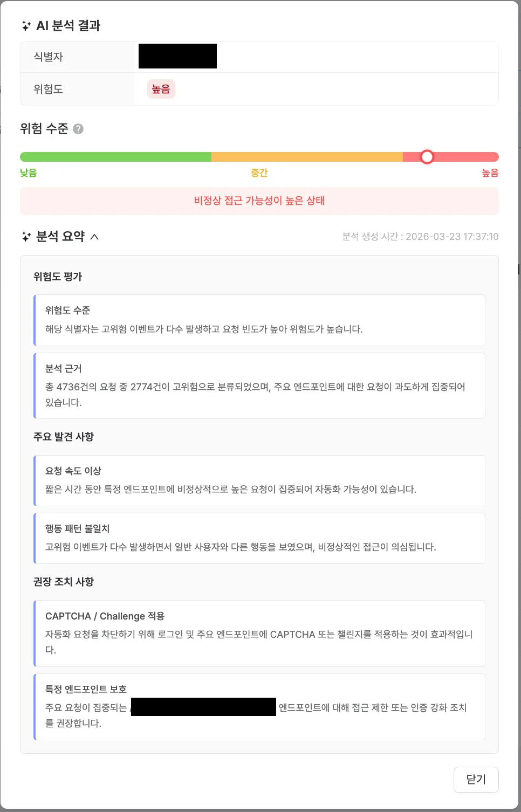
Task: Toggle the 요청 속도 이상 finding card
Action: coord(259,480)
